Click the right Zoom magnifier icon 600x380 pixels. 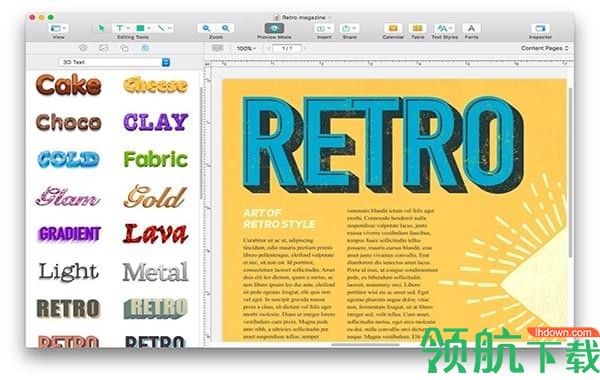pos(226,28)
